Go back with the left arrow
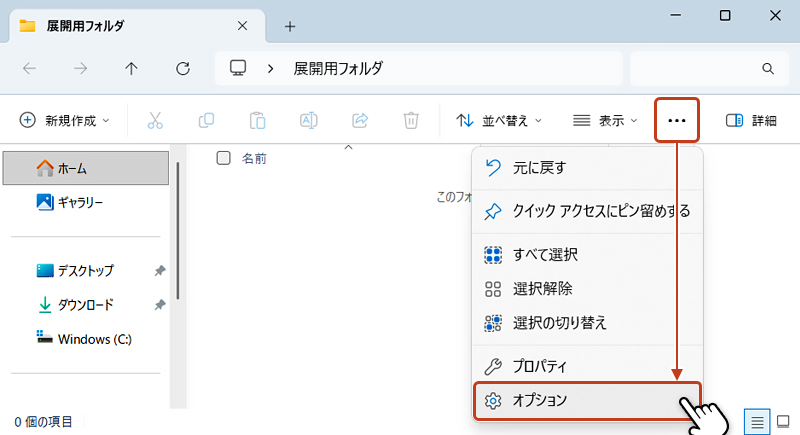The width and height of the screenshot is (800, 435). click(30, 68)
